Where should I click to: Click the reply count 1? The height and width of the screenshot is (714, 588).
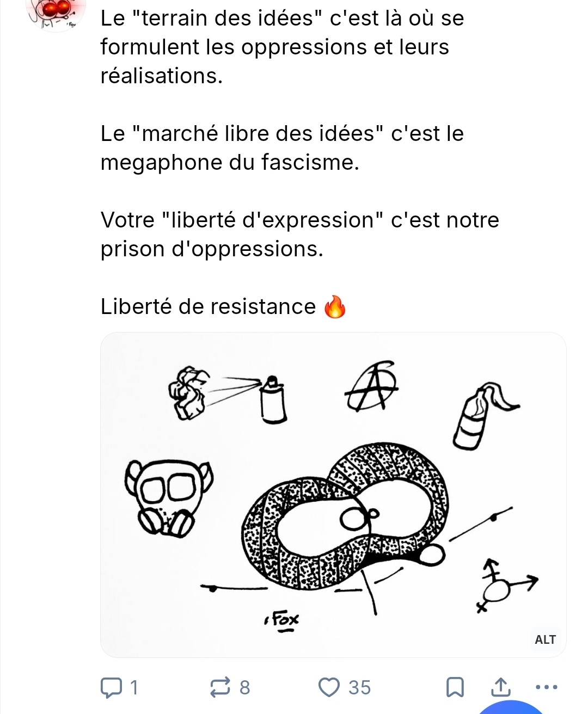pyautogui.click(x=134, y=687)
